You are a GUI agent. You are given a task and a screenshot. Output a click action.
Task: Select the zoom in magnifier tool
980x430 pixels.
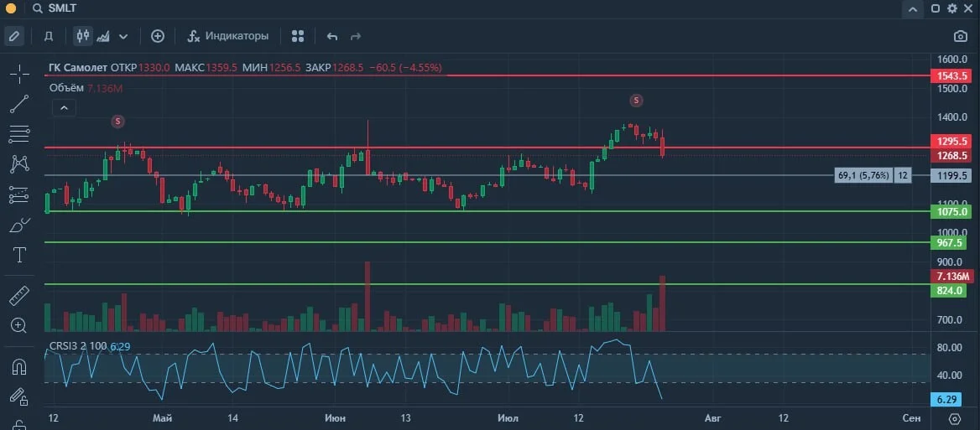pyautogui.click(x=18, y=325)
